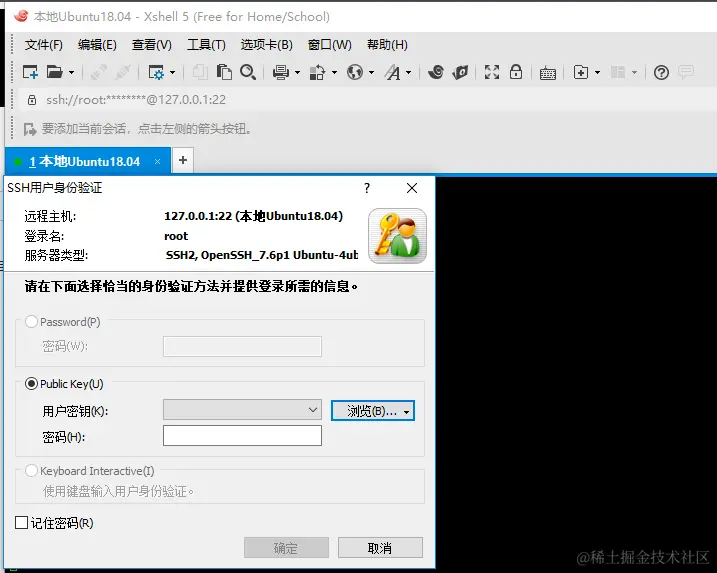Expand the Print icon dropdown arrow

[x=297, y=72]
